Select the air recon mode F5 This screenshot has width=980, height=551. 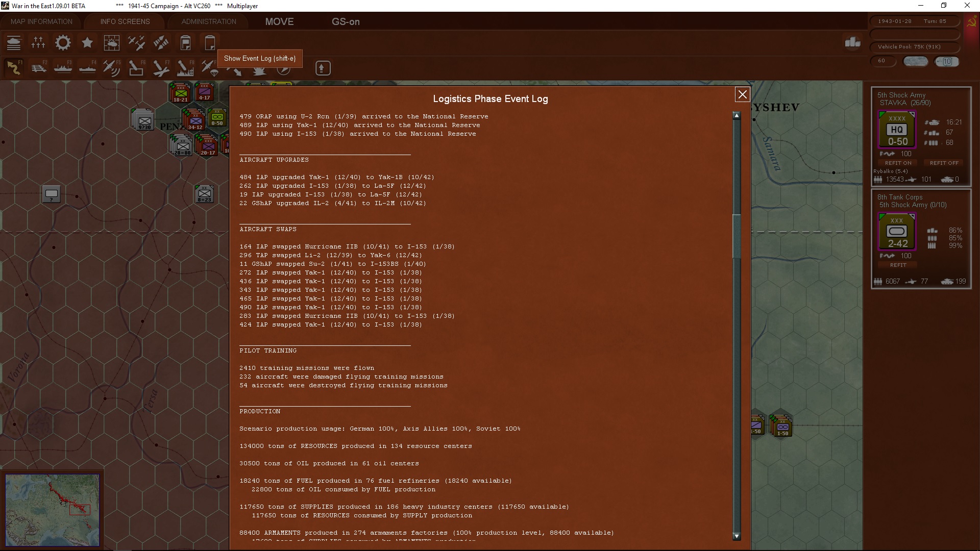(111, 68)
